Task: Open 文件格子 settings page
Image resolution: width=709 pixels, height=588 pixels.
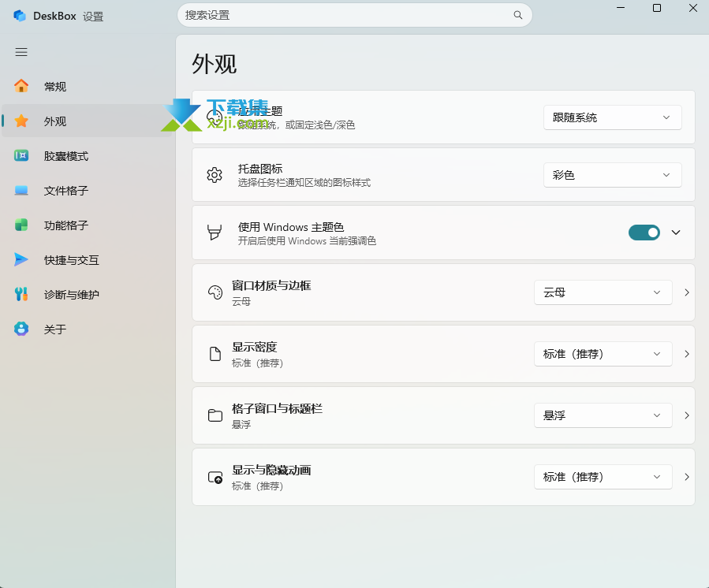Action: [x=88, y=190]
